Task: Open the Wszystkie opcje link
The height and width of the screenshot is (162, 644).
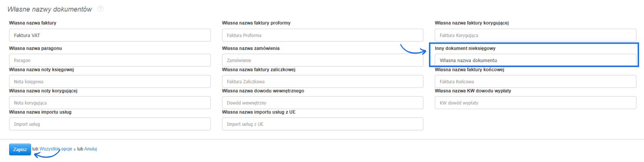Action: (x=56, y=149)
